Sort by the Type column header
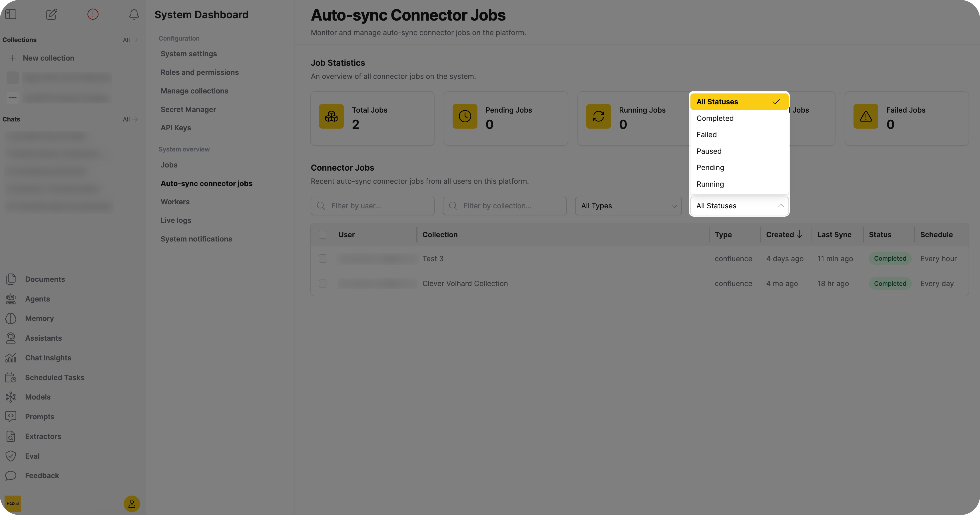Image resolution: width=980 pixels, height=515 pixels. pos(723,234)
